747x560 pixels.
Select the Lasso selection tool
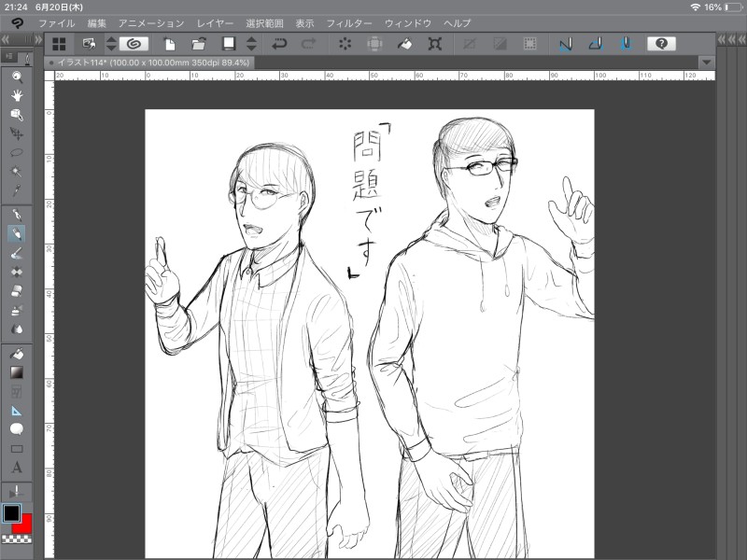click(x=17, y=153)
